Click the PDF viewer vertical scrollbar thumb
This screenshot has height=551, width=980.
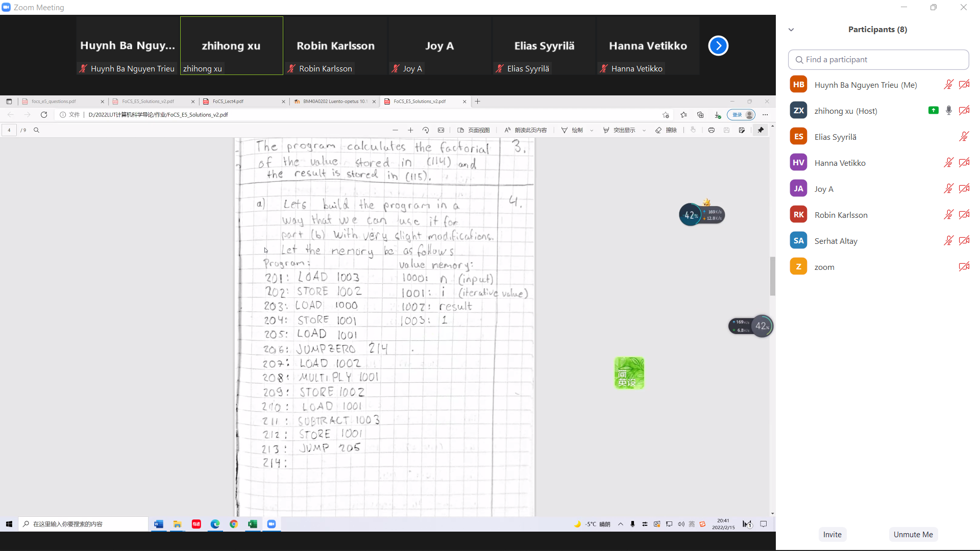click(x=772, y=276)
